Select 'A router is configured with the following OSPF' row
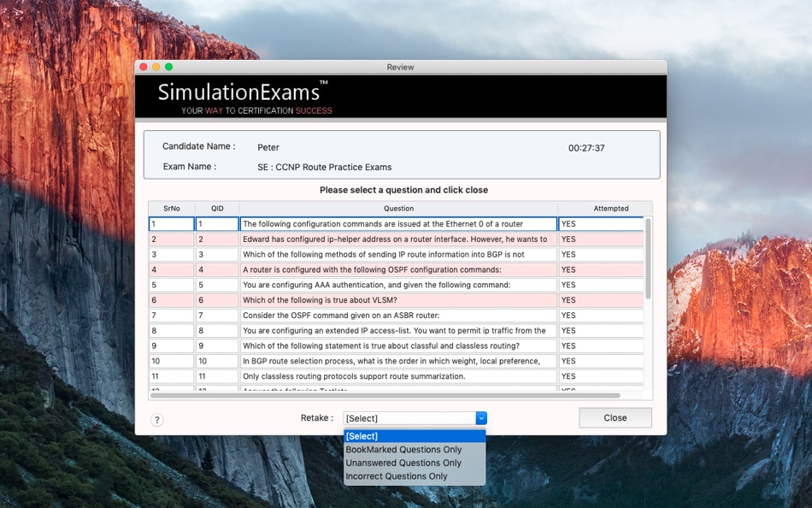 398,269
